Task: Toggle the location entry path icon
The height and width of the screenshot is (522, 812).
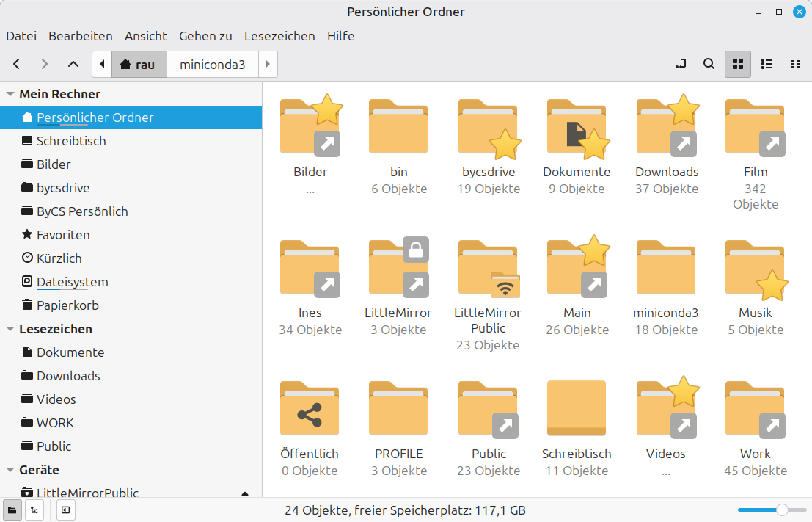Action: pyautogui.click(x=681, y=64)
